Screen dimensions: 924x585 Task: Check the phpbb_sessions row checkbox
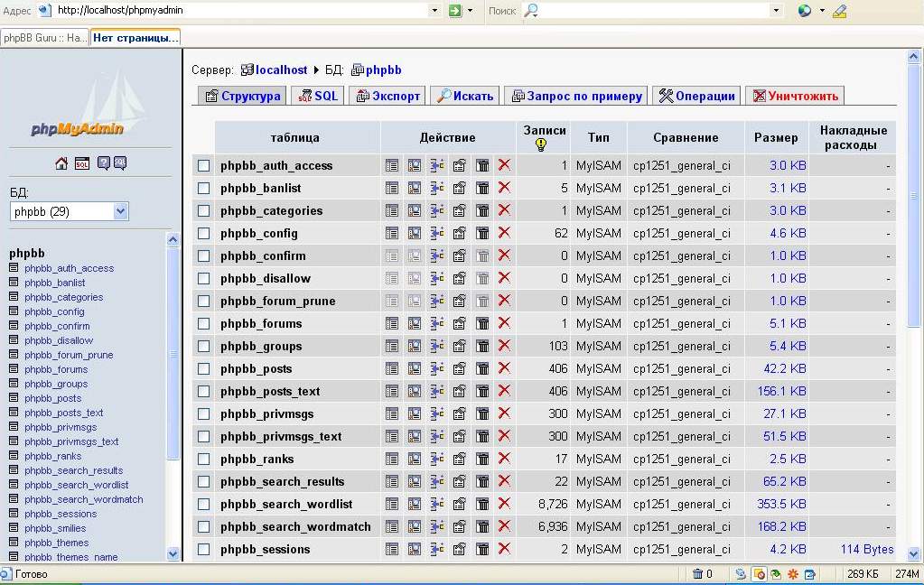(x=204, y=550)
